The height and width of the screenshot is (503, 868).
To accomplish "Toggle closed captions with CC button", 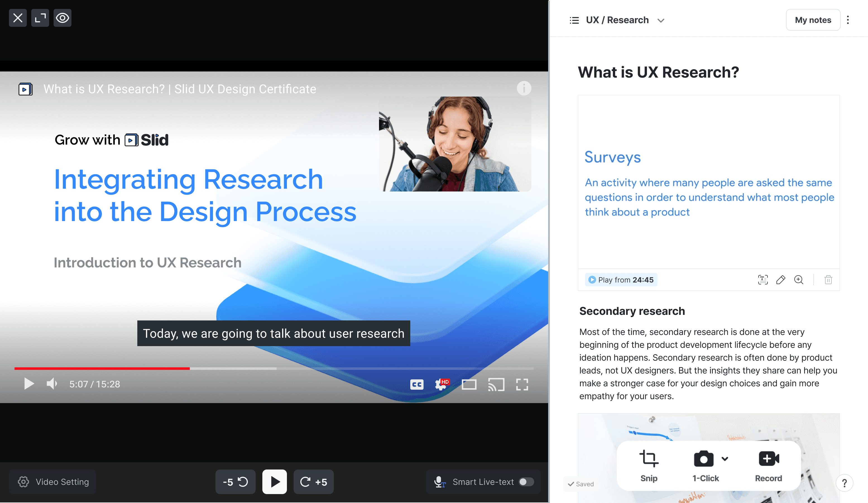I will [x=417, y=384].
